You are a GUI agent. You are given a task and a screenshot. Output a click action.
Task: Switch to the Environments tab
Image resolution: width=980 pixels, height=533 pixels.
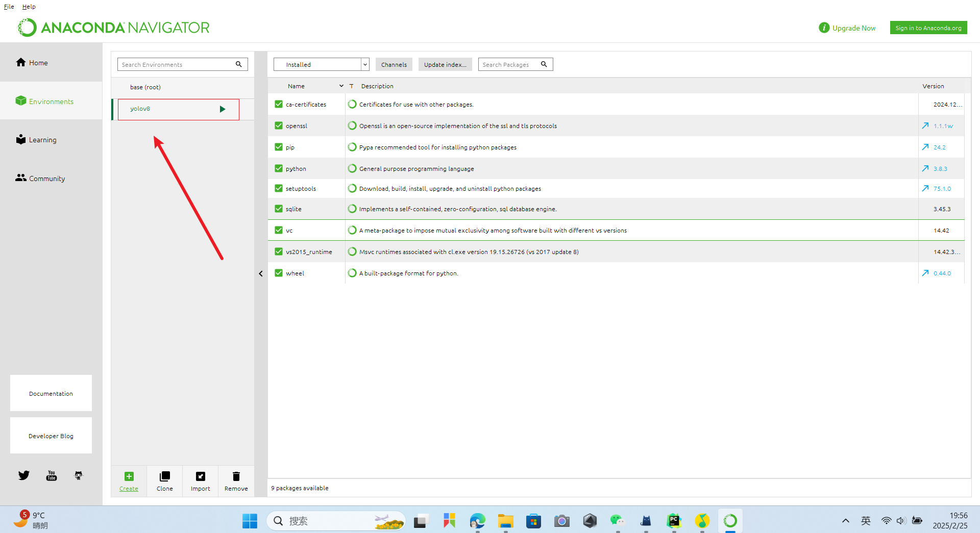51,101
